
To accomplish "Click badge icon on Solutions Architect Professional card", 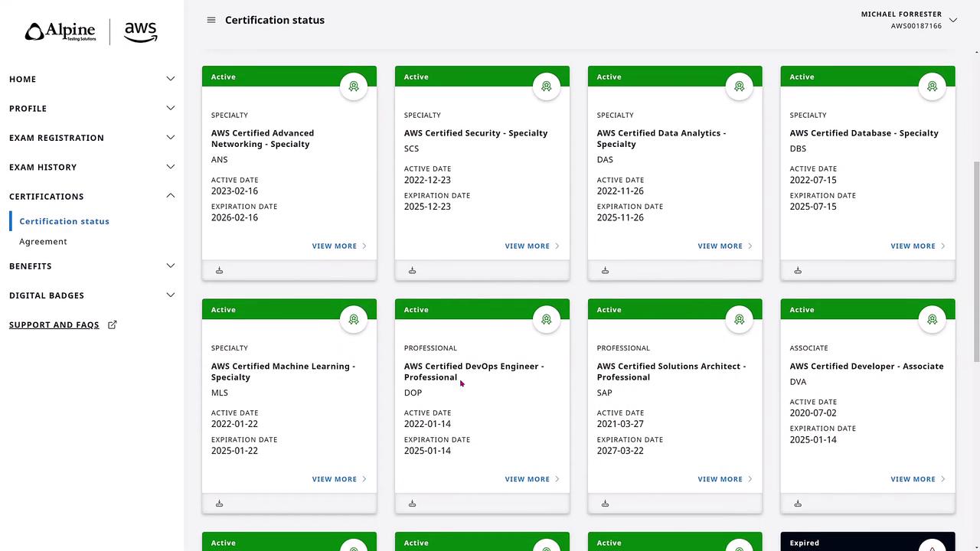I will [x=739, y=319].
